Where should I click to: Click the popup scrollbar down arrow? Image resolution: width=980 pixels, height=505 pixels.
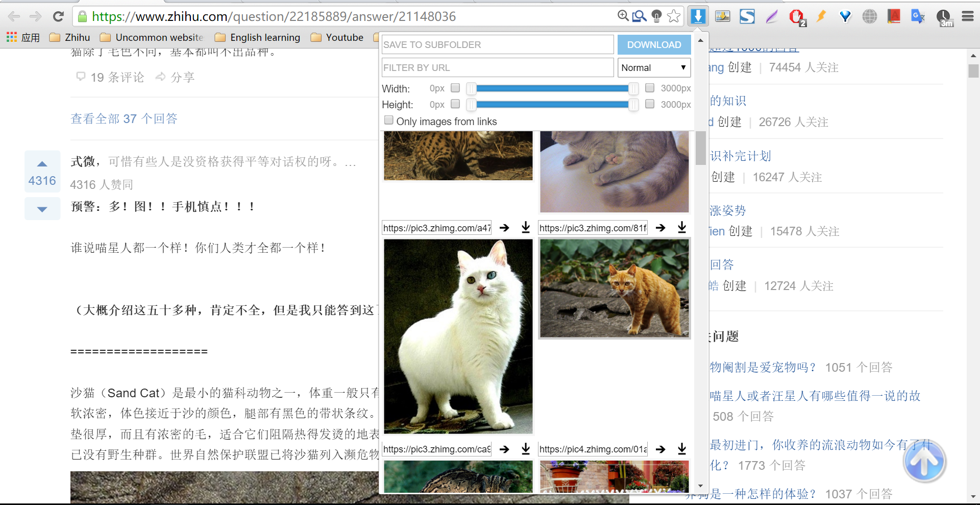click(700, 486)
